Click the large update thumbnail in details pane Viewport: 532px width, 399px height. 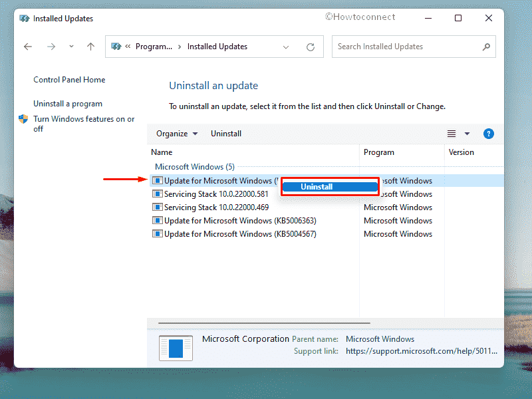176,348
